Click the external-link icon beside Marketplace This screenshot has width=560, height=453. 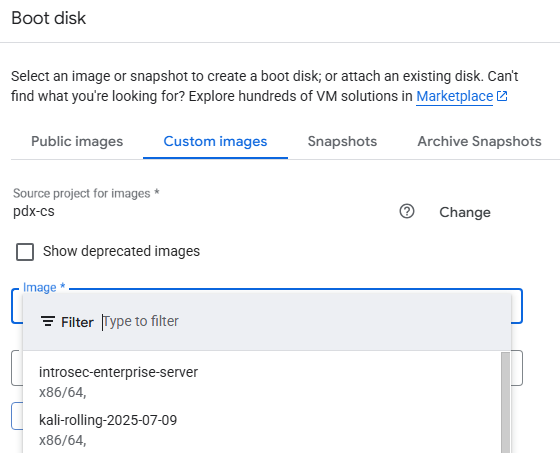[502, 96]
